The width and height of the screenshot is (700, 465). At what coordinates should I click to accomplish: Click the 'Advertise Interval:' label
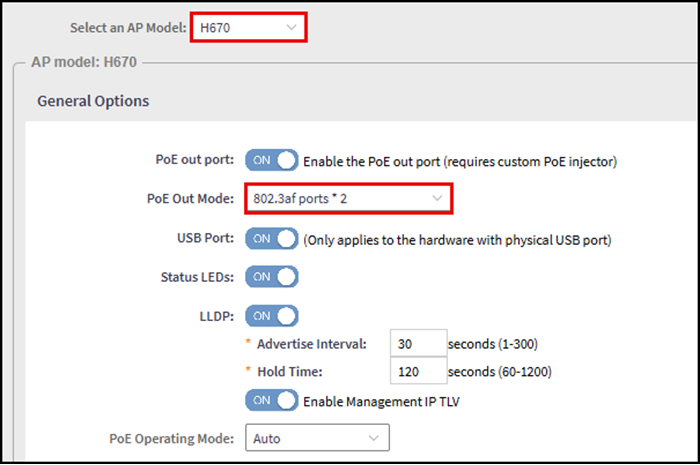coord(312,344)
